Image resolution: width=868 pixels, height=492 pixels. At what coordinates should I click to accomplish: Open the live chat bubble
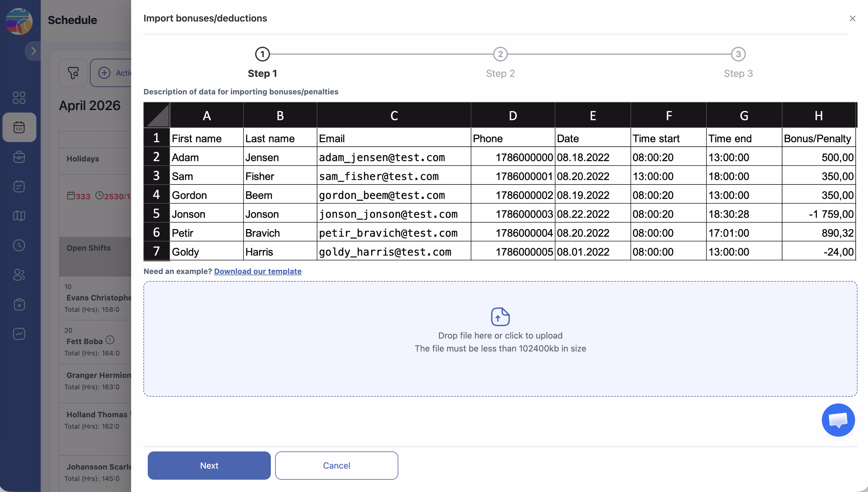[838, 420]
